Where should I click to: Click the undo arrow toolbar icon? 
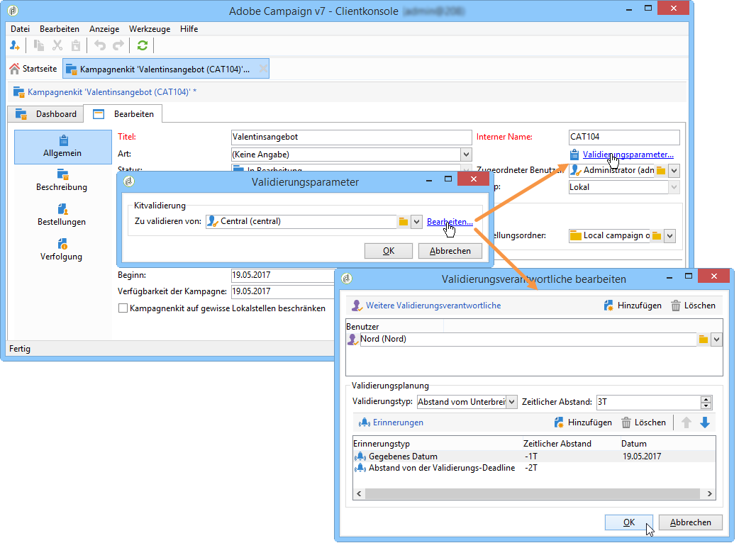(100, 46)
